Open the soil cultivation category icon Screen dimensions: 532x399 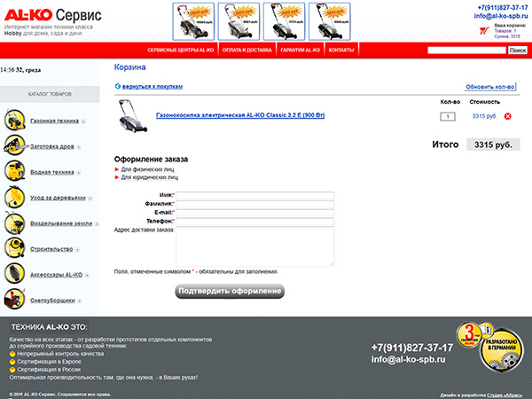coord(14,223)
